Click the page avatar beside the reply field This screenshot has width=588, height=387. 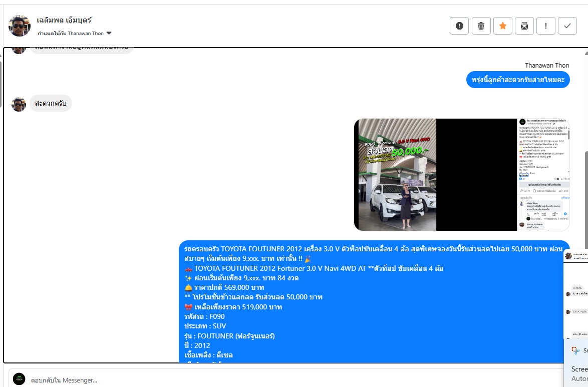tap(19, 379)
